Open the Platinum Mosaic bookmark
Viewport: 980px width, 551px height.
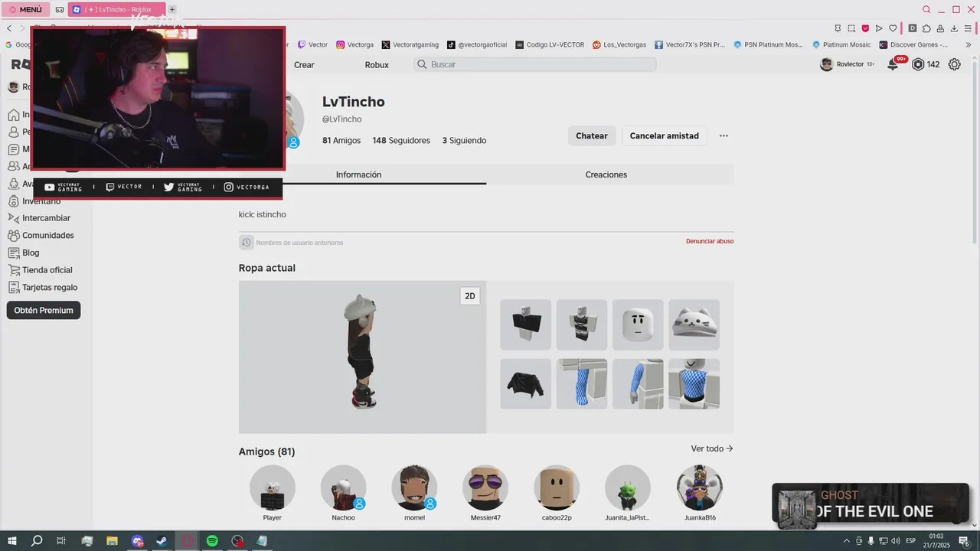(841, 44)
